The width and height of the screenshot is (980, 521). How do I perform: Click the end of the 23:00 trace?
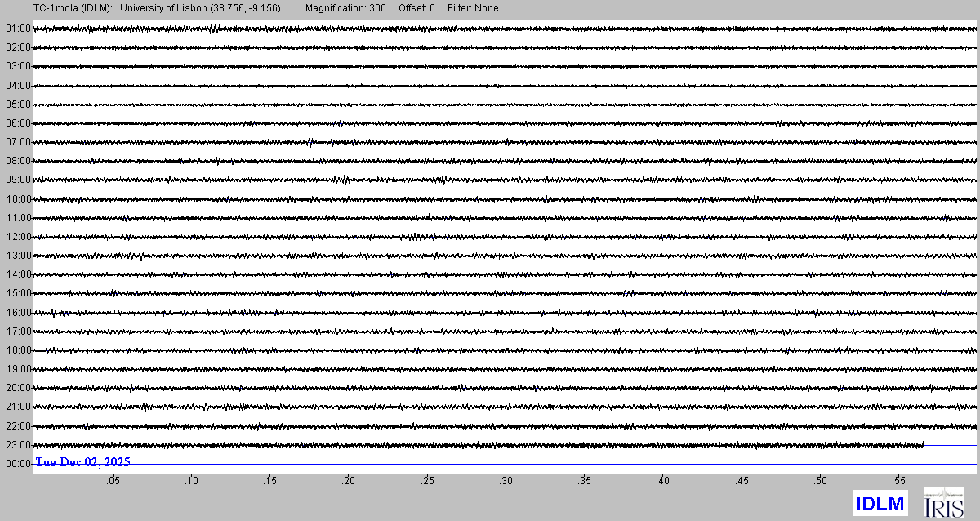[923, 445]
